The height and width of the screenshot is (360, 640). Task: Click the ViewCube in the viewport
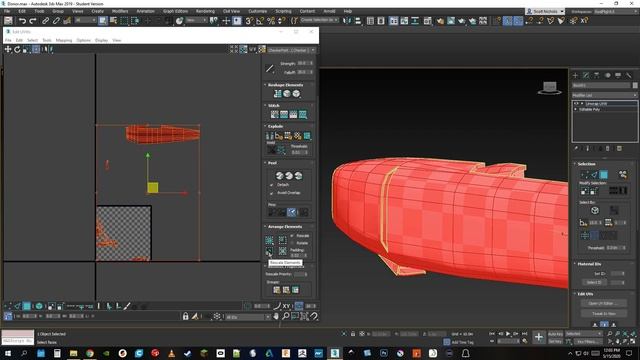point(549,88)
